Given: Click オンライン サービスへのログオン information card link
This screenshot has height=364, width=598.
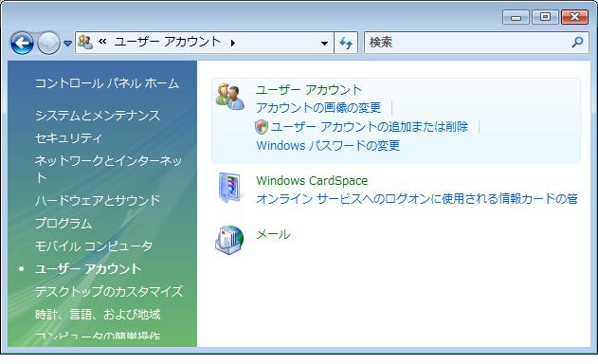Looking at the screenshot, I should (x=417, y=198).
